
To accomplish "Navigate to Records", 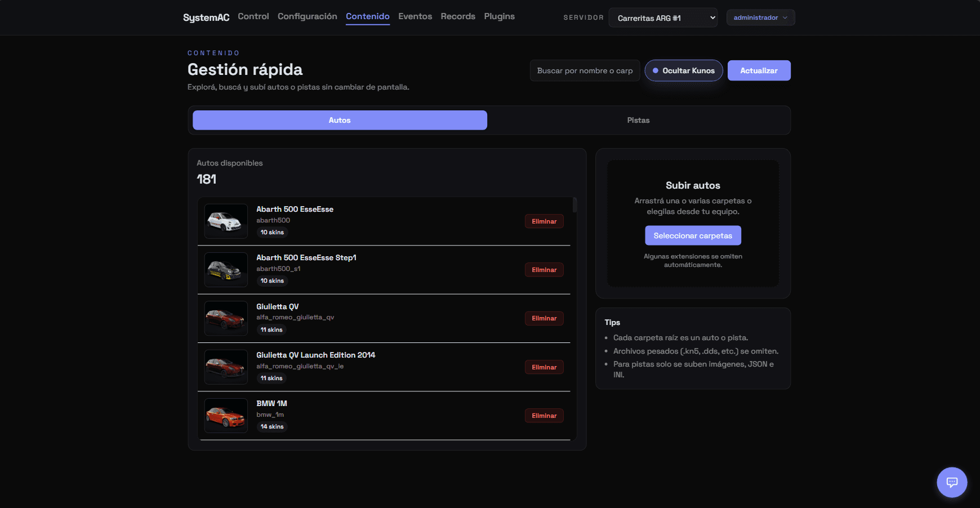I will (x=458, y=16).
